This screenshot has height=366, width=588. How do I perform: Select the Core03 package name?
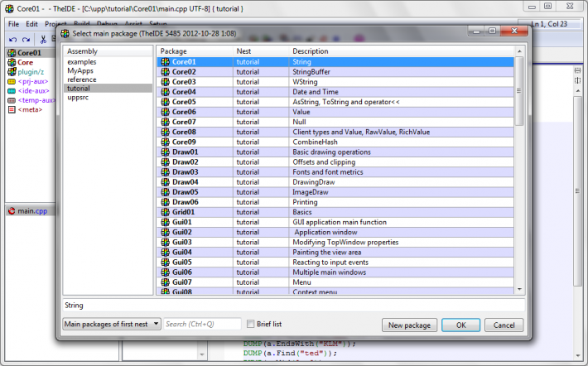[x=184, y=82]
